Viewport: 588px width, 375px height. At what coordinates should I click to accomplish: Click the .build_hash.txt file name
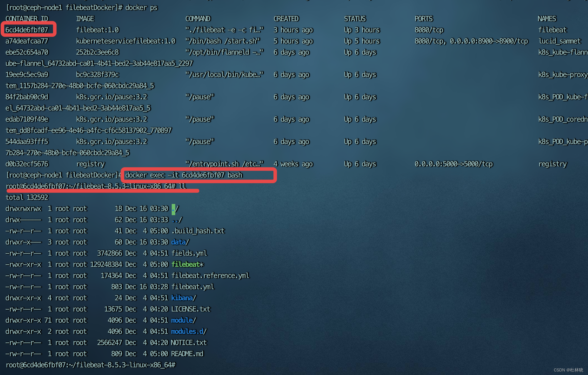point(198,231)
